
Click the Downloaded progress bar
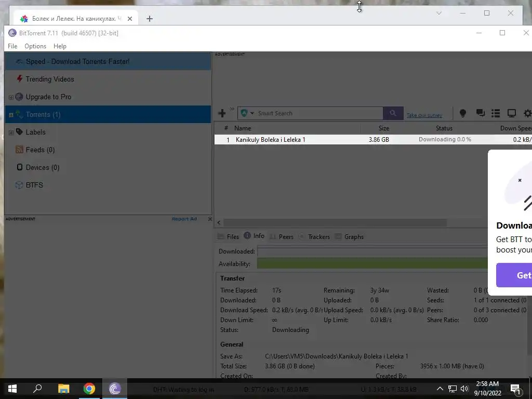point(372,251)
